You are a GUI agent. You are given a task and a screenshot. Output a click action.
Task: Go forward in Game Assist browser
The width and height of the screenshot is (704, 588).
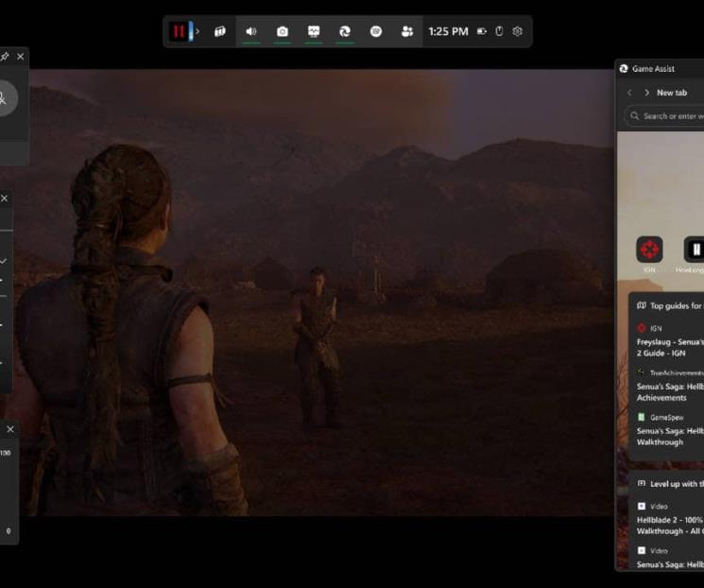(x=646, y=93)
